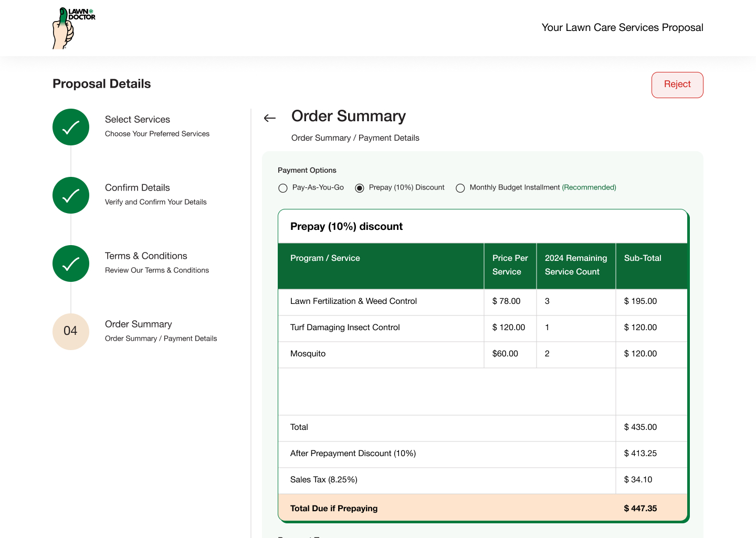Click the Total row label
Viewport: 756px width, 538px height.
tap(299, 427)
